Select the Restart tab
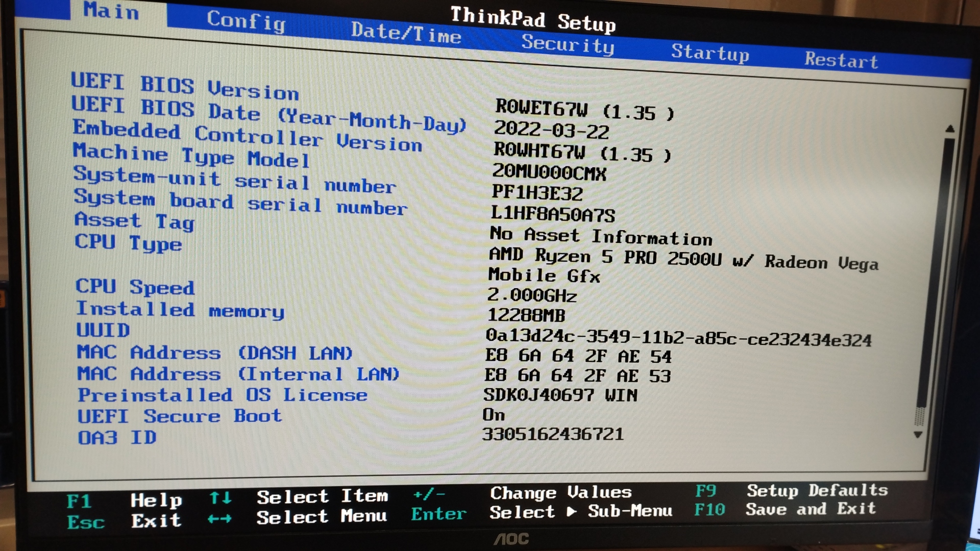 (x=841, y=60)
